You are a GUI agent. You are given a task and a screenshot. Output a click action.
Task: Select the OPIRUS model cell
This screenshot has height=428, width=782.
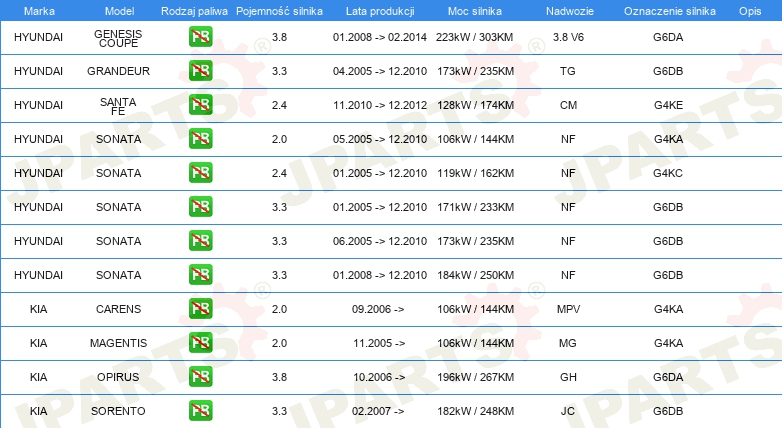coord(118,377)
